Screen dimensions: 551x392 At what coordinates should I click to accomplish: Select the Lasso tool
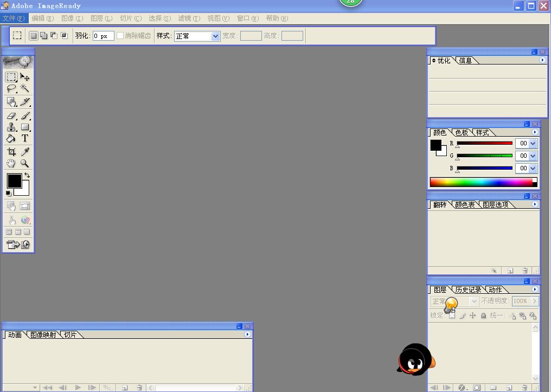11,88
